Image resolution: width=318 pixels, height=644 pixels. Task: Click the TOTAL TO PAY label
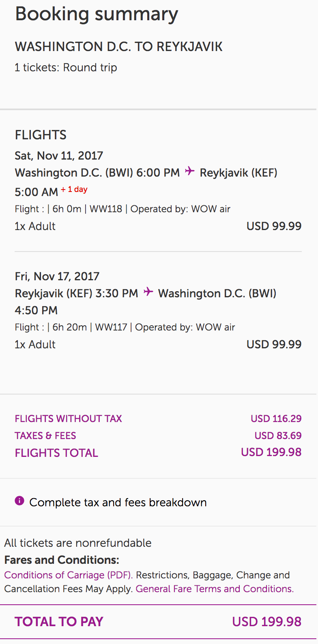coord(59,622)
